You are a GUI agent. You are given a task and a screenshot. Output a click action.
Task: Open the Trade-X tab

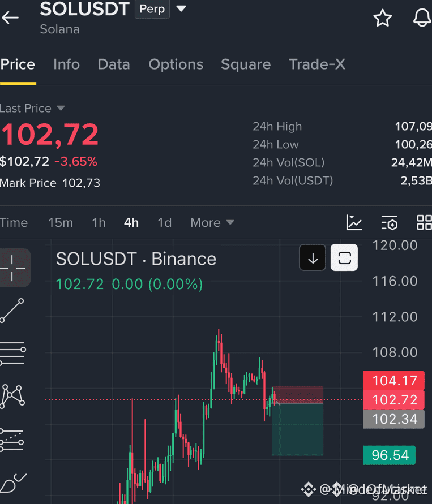pyautogui.click(x=317, y=64)
